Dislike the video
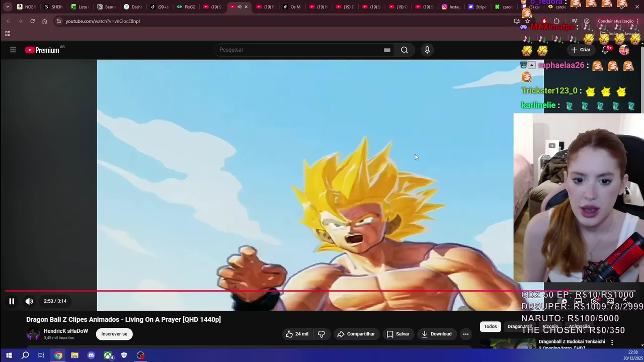The width and height of the screenshot is (644, 362). [321, 334]
